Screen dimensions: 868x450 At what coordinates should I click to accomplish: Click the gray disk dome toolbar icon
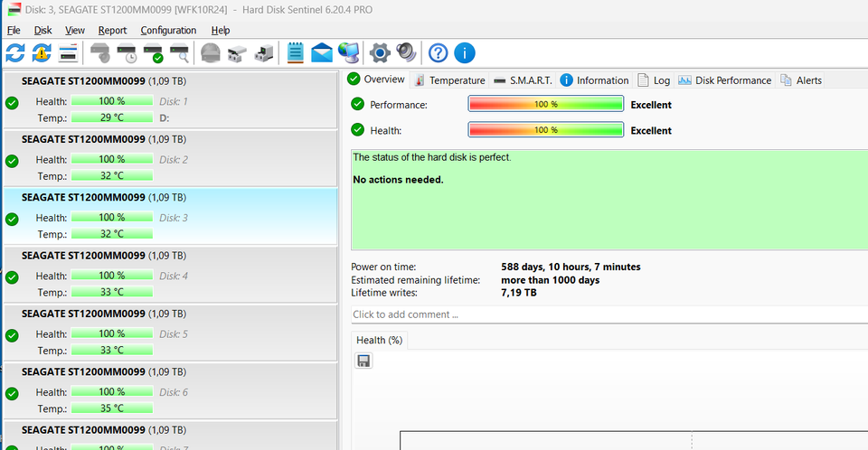(211, 53)
